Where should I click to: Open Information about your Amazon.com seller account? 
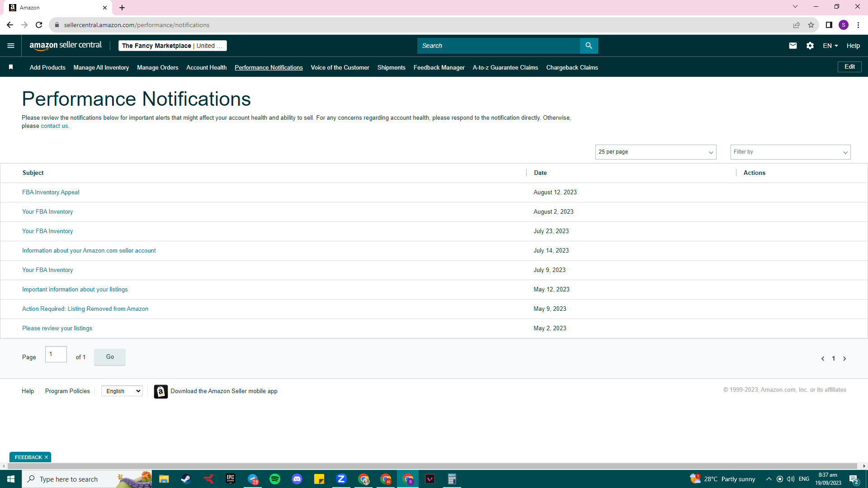(89, 251)
